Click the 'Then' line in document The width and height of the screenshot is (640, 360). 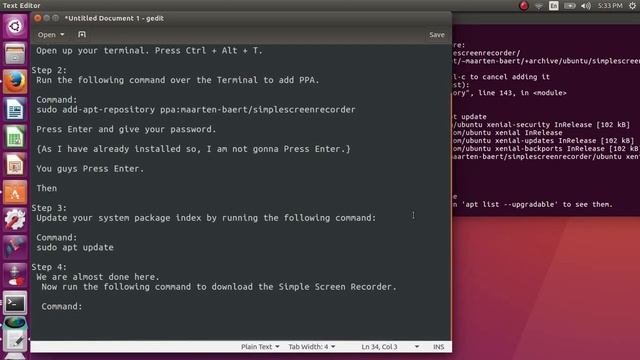pos(47,188)
